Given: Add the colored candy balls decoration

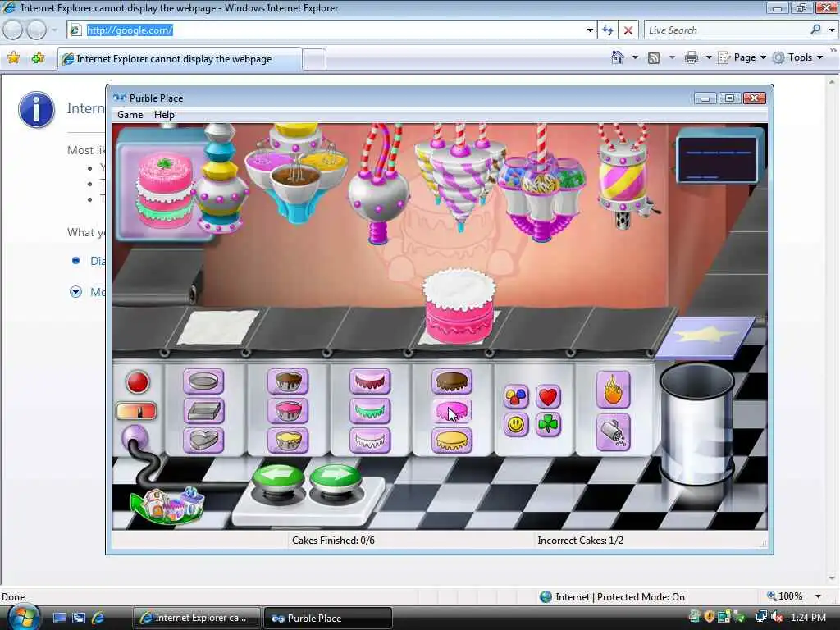Looking at the screenshot, I should tap(516, 397).
